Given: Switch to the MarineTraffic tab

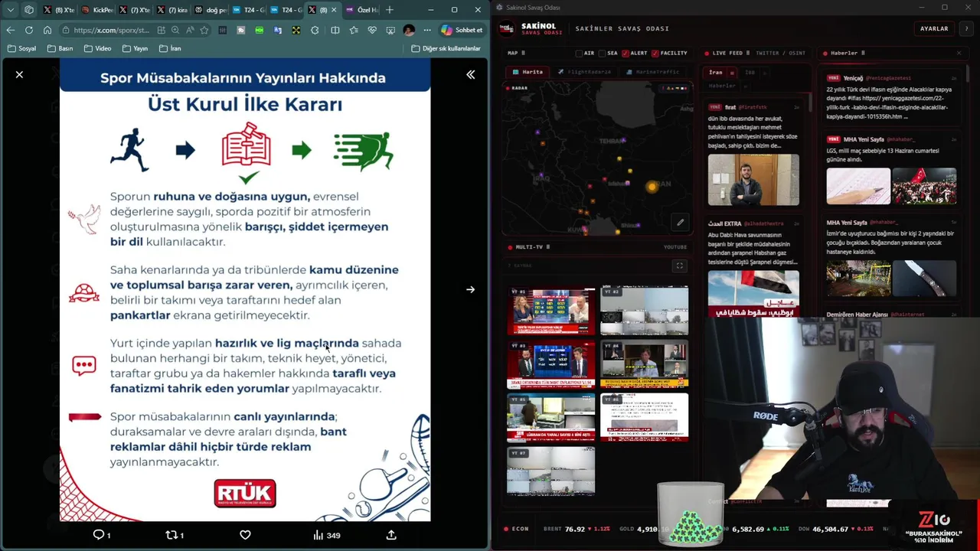Looking at the screenshot, I should click(652, 72).
